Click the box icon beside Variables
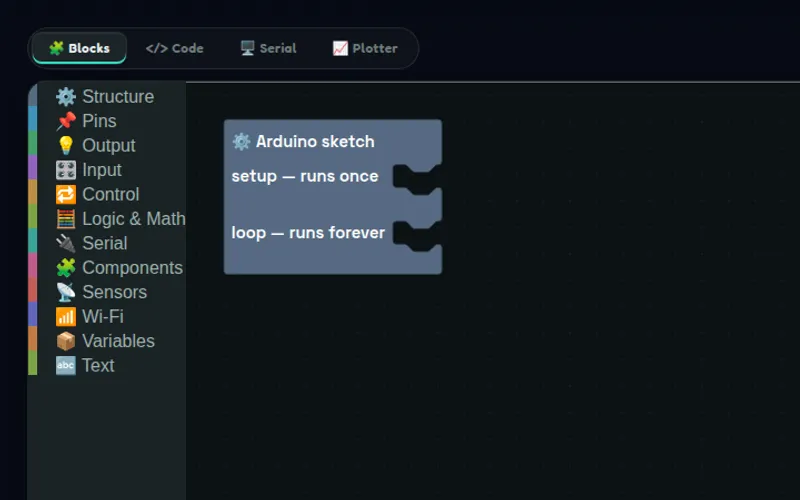This screenshot has width=800, height=500. tap(66, 341)
